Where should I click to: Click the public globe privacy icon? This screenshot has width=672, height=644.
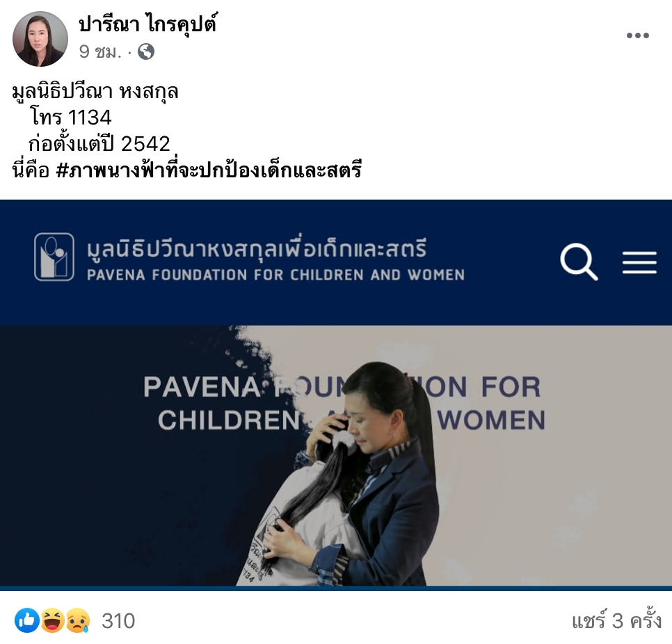tap(146, 52)
